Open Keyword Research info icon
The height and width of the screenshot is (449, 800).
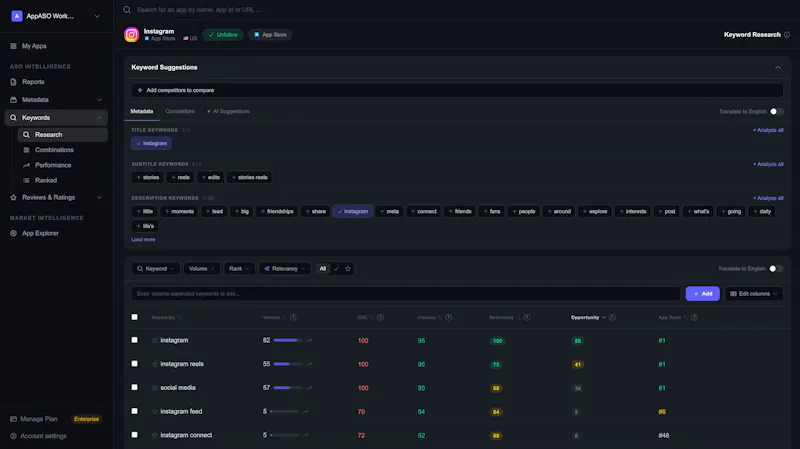tap(787, 35)
